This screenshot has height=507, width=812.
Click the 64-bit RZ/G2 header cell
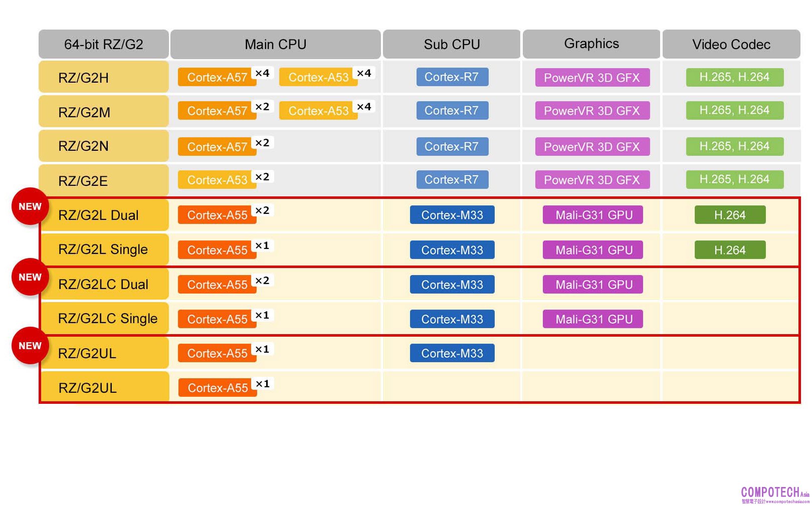pos(103,45)
